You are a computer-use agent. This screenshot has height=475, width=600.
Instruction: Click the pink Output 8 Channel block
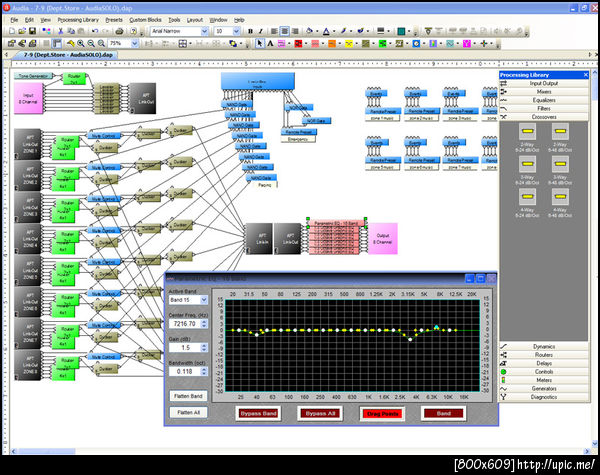point(383,238)
